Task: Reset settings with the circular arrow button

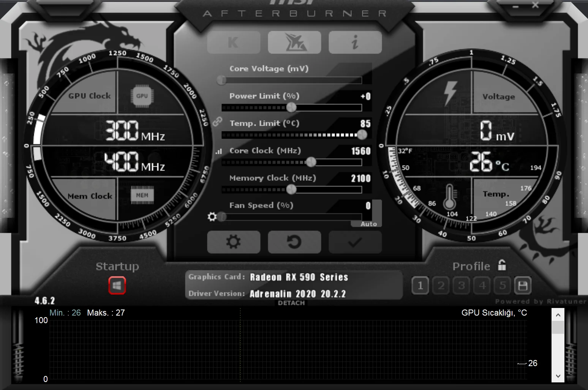Action: pos(294,242)
